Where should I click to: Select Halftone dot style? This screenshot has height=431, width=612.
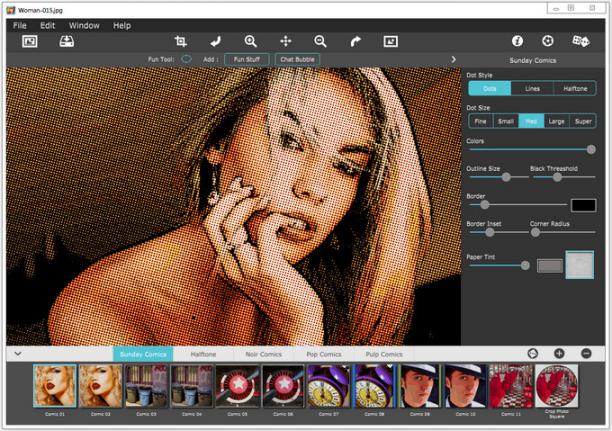pos(575,88)
